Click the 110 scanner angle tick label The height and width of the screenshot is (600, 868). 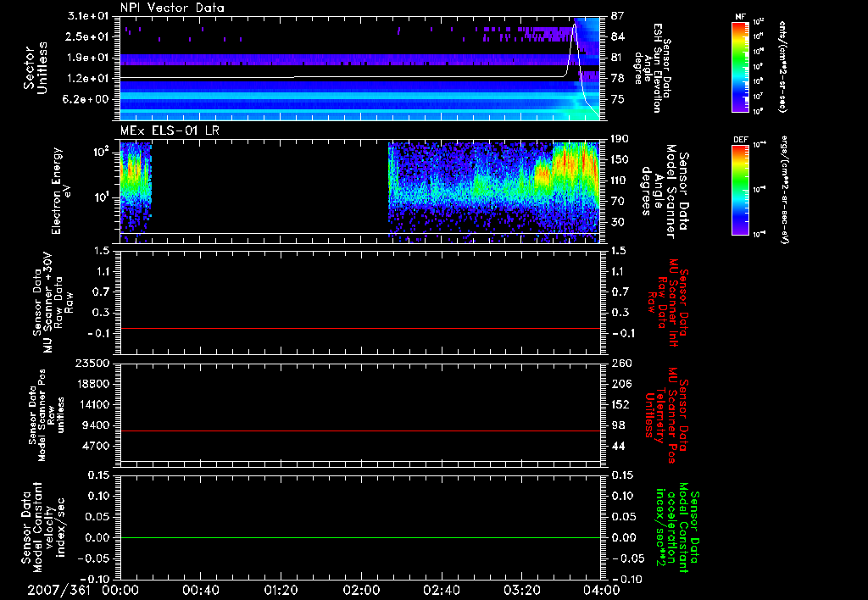point(620,181)
